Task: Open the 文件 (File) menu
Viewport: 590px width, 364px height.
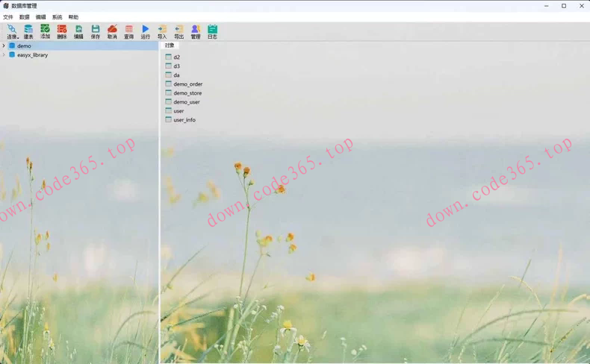Action: point(8,17)
